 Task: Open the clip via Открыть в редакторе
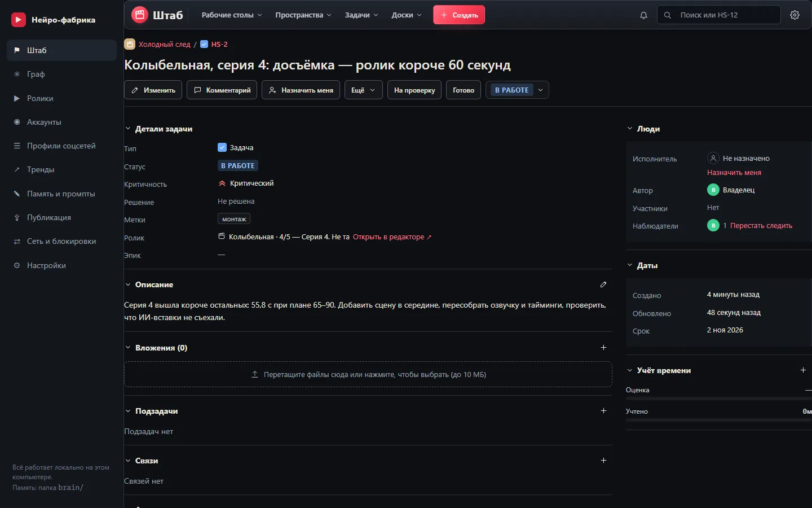392,237
